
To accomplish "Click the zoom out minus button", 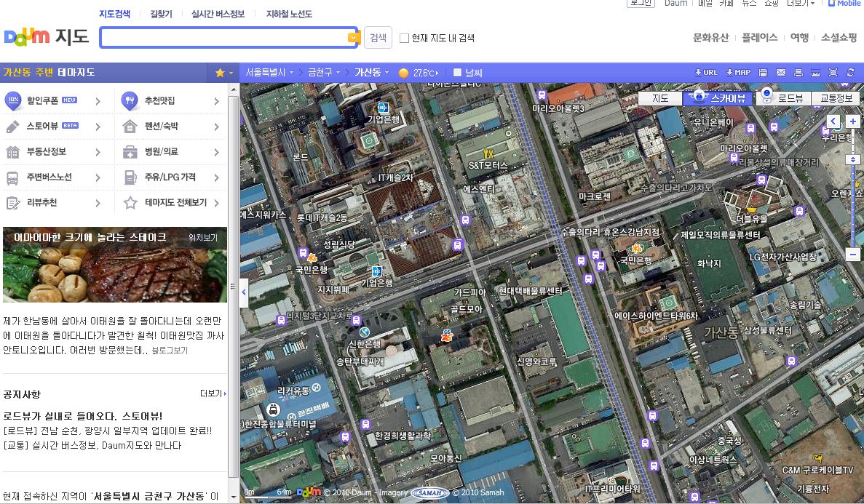I will click(x=853, y=255).
